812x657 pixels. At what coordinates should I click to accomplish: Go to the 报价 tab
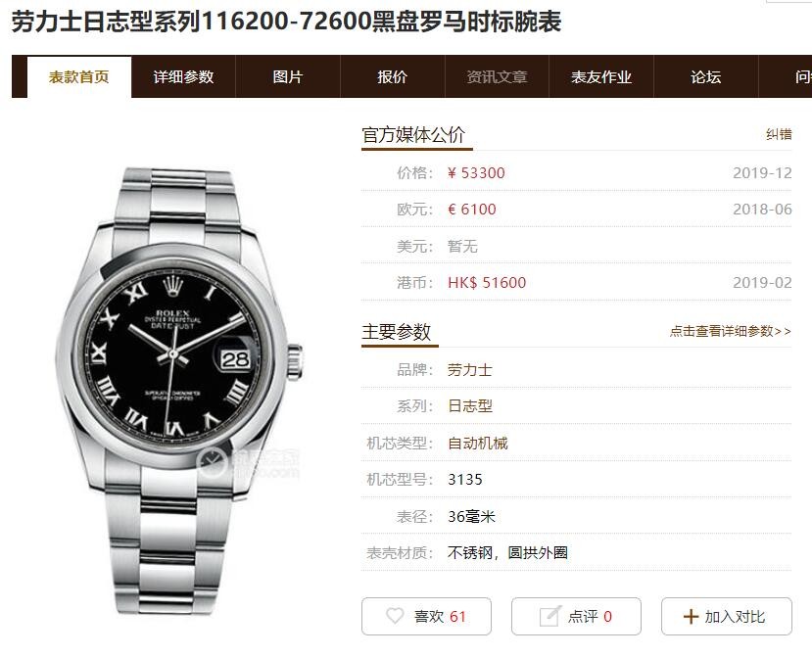(x=393, y=76)
